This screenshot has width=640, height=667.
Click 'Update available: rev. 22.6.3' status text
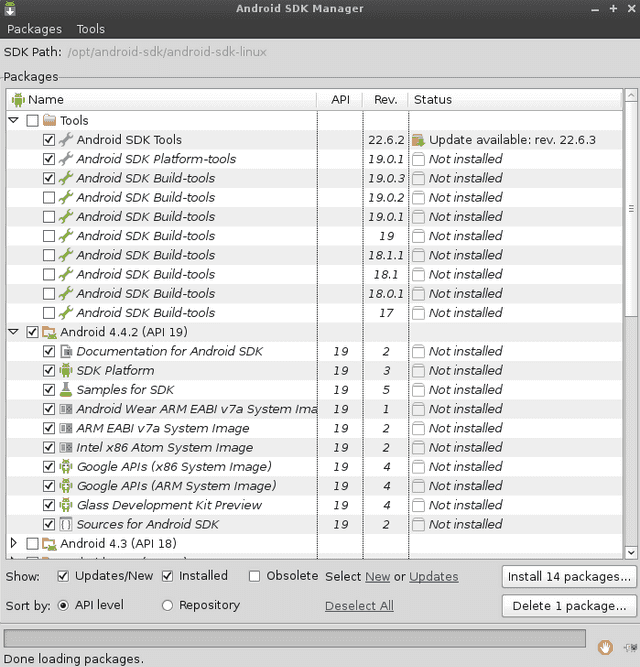(512, 140)
